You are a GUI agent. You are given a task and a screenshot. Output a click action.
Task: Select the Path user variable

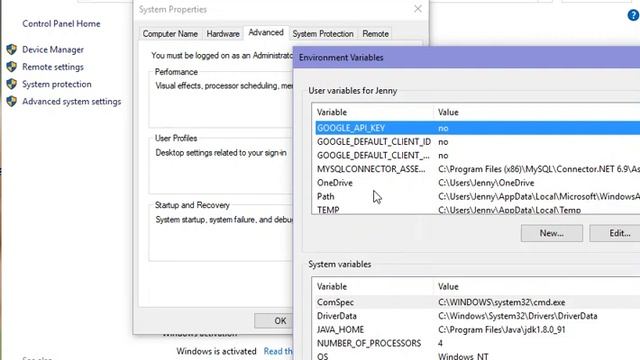pos(478,196)
